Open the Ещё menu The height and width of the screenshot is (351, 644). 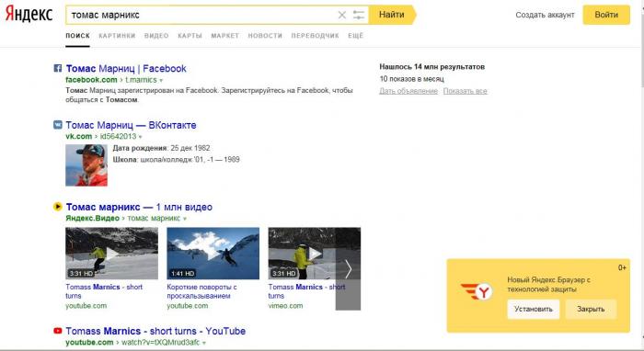(356, 36)
